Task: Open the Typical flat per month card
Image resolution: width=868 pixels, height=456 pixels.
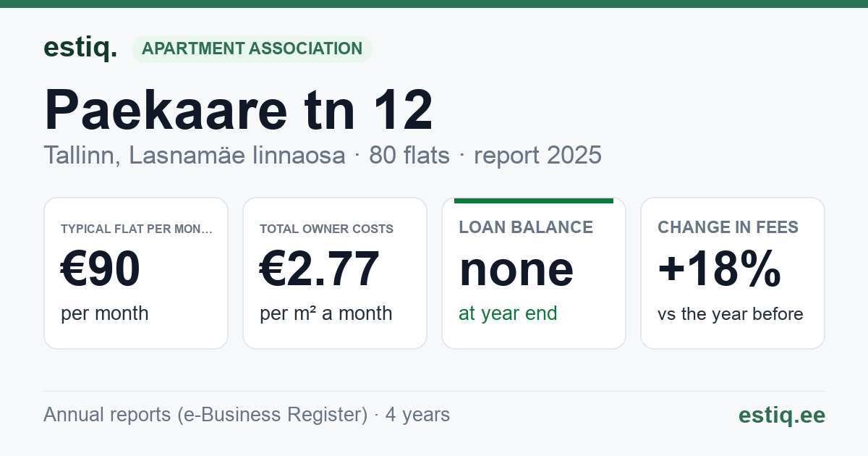Action: coord(136,273)
